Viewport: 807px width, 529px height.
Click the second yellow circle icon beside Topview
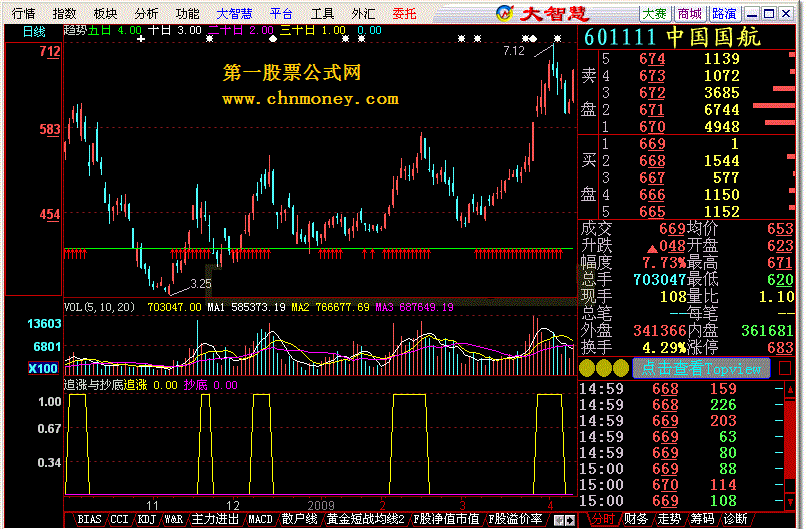604,368
